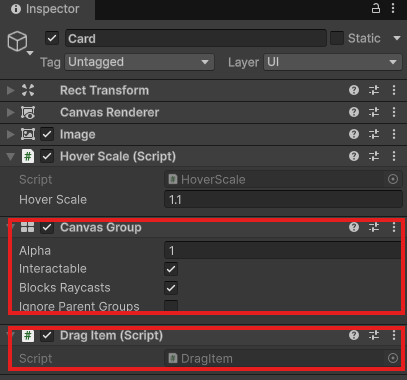Click the Canvas Group grid icon

point(28,227)
